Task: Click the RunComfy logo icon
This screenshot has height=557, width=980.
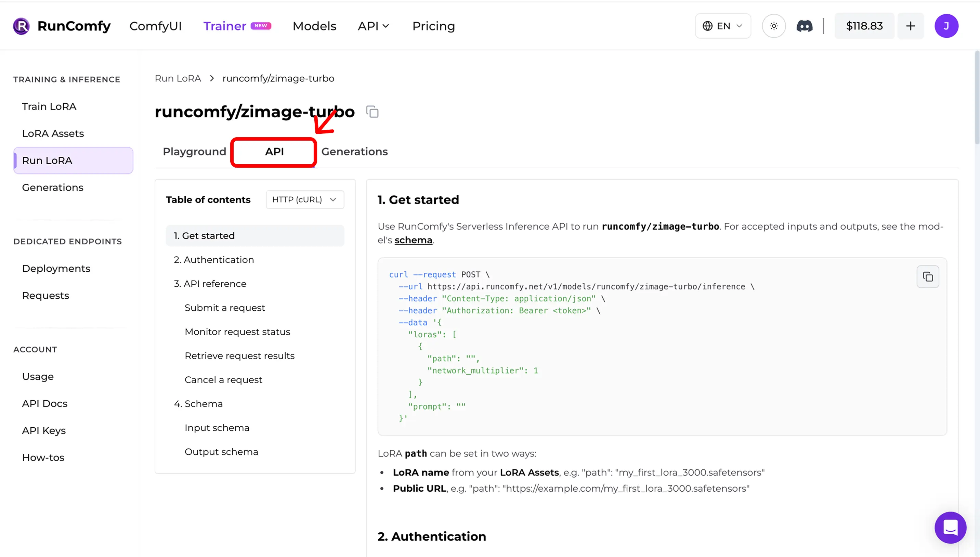Action: pyautogui.click(x=21, y=26)
